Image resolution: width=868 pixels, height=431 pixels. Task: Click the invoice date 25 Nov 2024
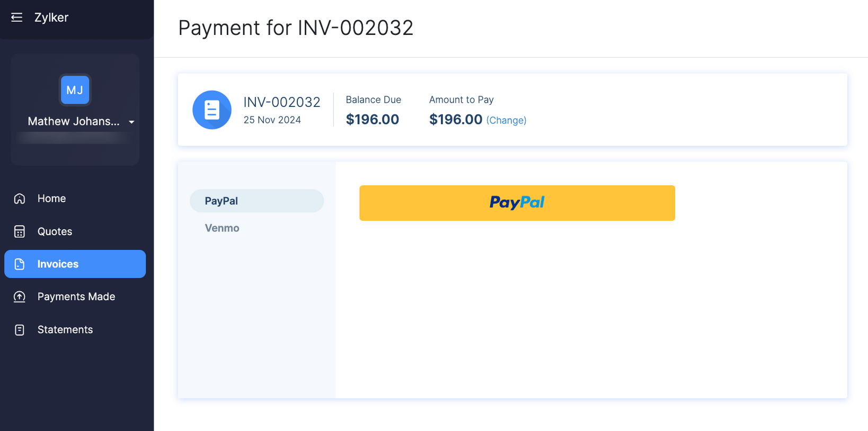[x=272, y=120]
